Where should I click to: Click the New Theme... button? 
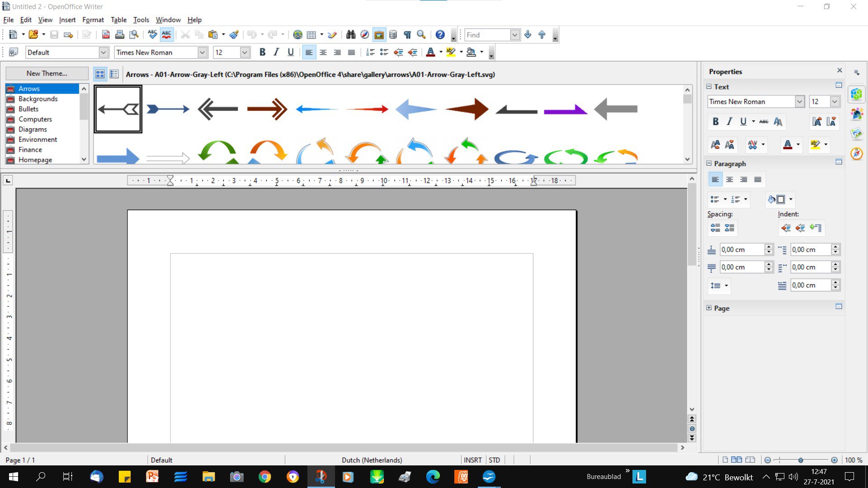(47, 73)
